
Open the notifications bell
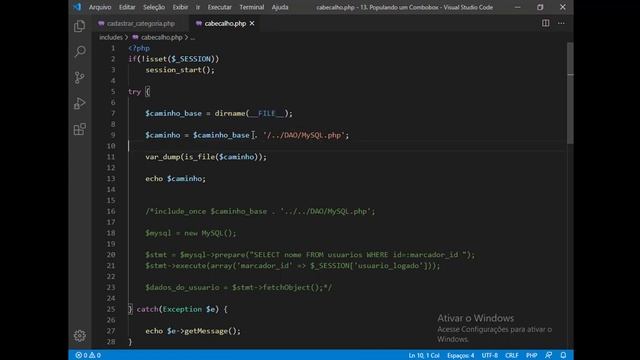click(563, 355)
